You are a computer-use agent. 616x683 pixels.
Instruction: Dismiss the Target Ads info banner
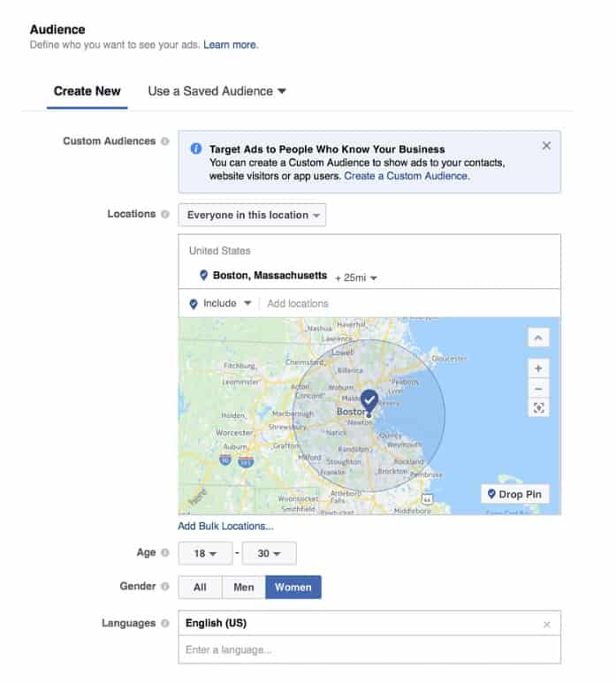[546, 146]
